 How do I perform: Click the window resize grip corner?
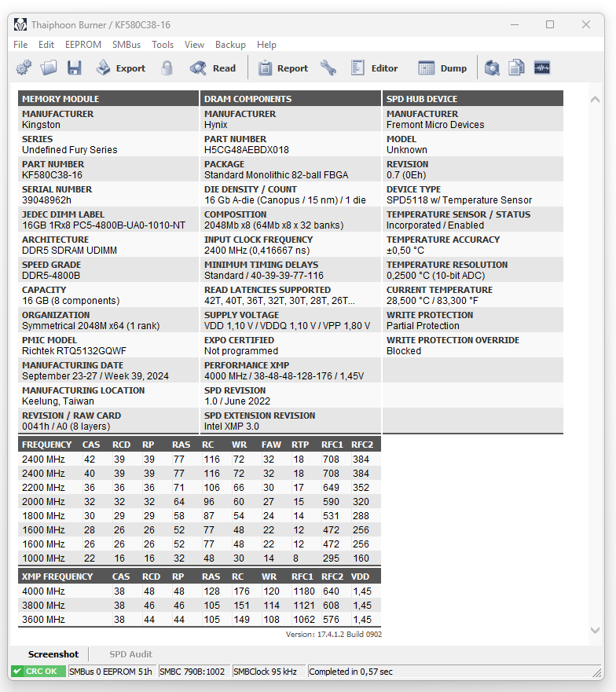597,672
